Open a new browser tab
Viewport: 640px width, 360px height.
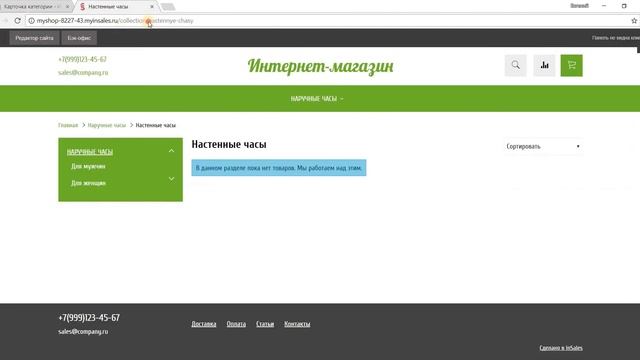(168, 7)
